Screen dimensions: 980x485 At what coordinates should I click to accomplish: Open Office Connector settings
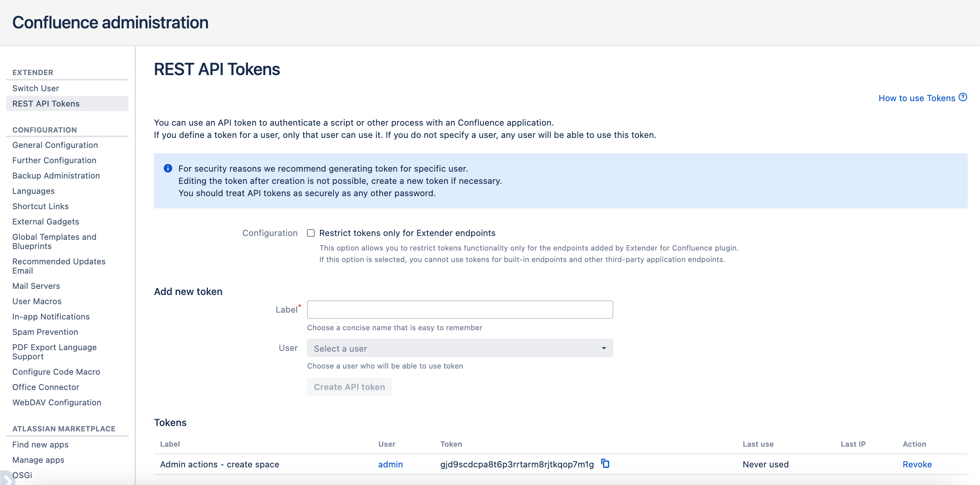(x=46, y=387)
